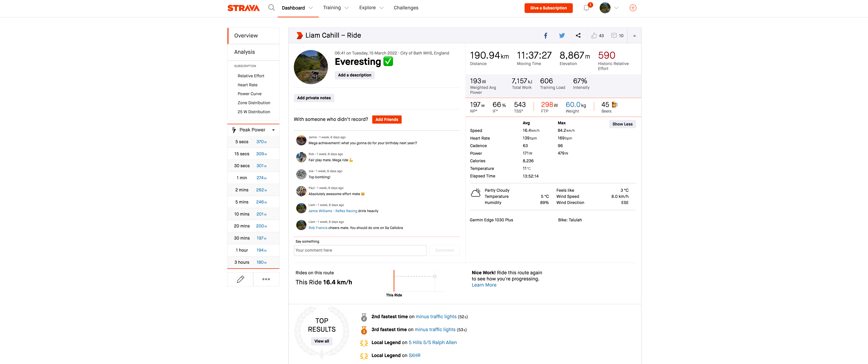
Task: Click Local Legend laurel for 5 Hills
Action: (x=364, y=343)
